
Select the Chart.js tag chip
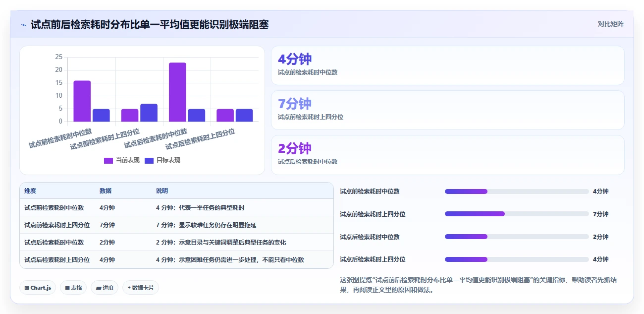[x=38, y=288]
